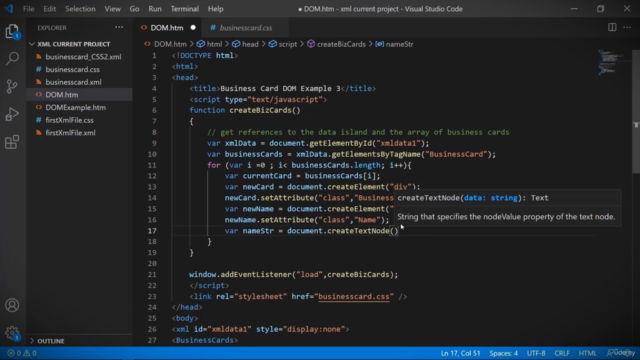Click the createBizCards function name on line 6
This screenshot has width=640, height=360.
pyautogui.click(x=260, y=110)
